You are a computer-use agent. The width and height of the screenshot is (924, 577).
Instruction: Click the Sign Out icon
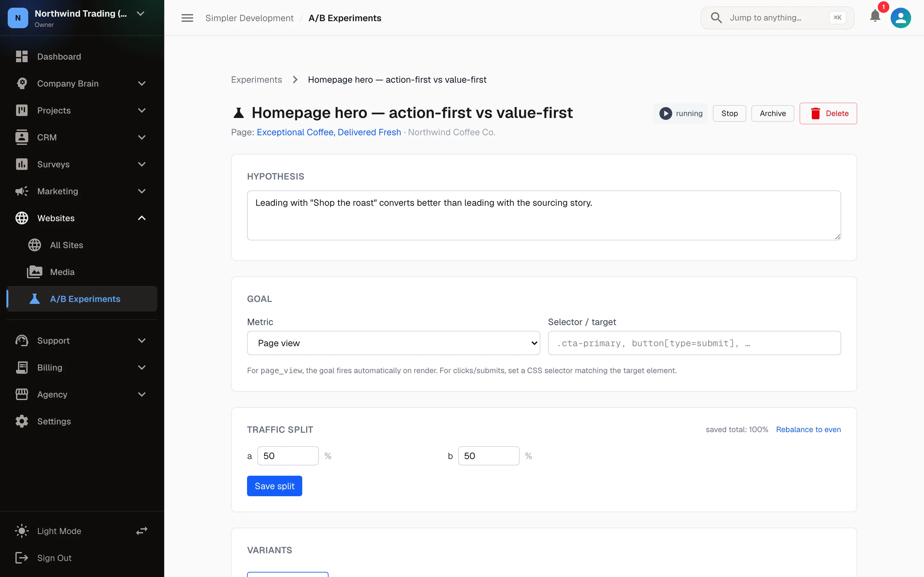coord(22,558)
